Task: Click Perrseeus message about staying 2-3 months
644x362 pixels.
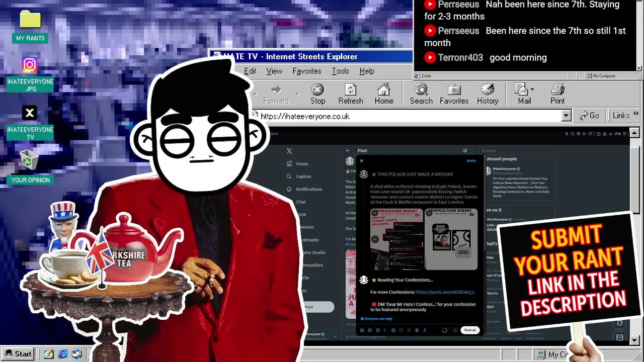Action: pyautogui.click(x=522, y=11)
